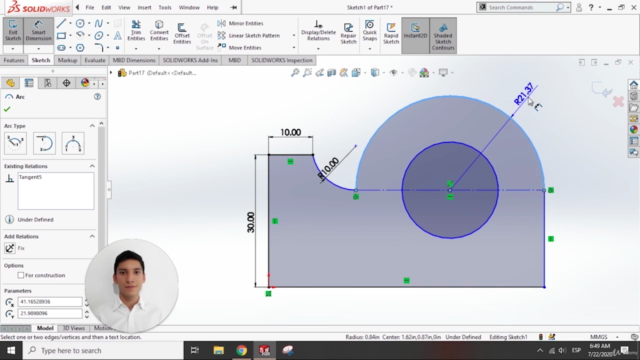Toggle Instant2D mode
The image size is (640, 360).
[x=415, y=31]
